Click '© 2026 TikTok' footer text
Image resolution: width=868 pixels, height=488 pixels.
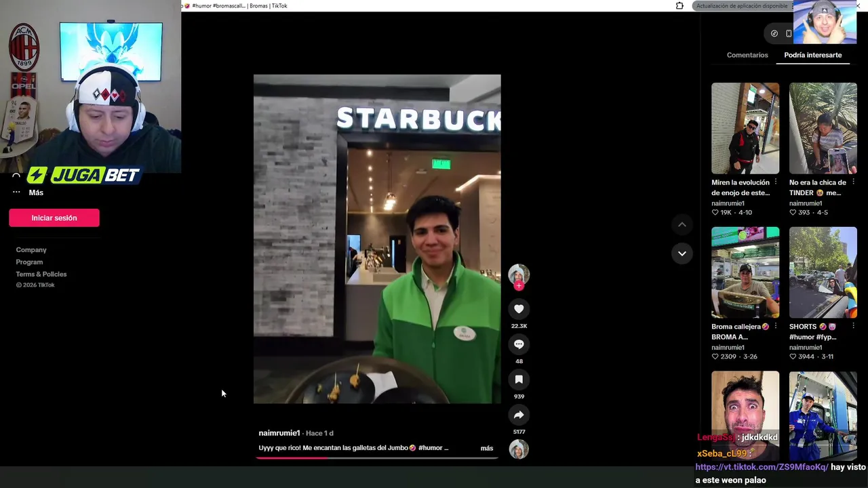[35, 285]
